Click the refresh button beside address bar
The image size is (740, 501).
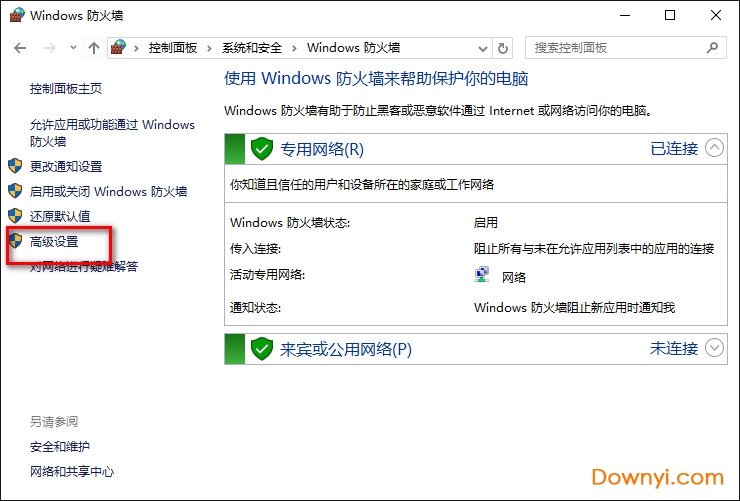[503, 47]
